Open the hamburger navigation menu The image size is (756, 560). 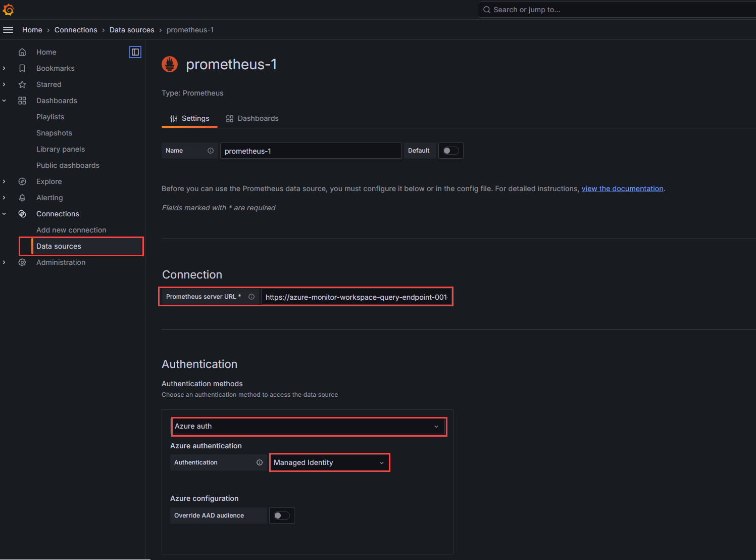8,29
